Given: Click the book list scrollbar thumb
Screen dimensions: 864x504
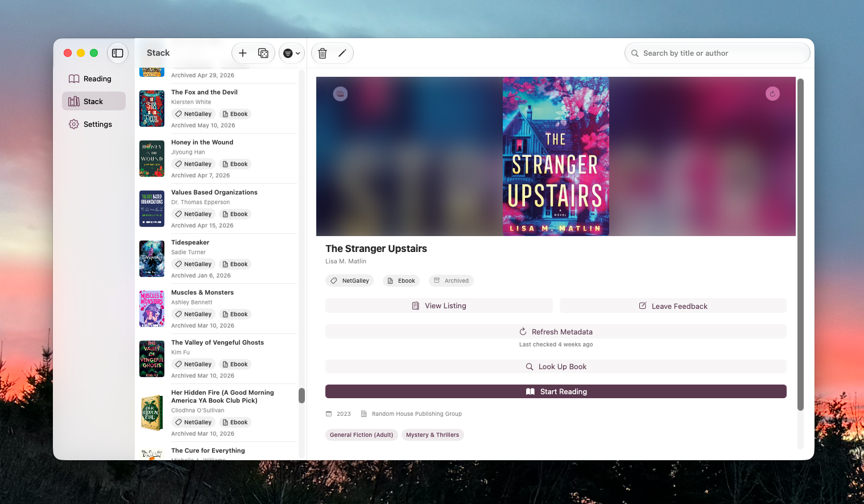Looking at the screenshot, I should coord(301,395).
